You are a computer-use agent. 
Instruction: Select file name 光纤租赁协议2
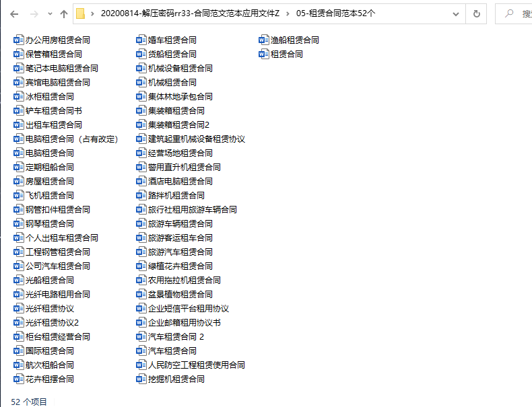(53, 323)
